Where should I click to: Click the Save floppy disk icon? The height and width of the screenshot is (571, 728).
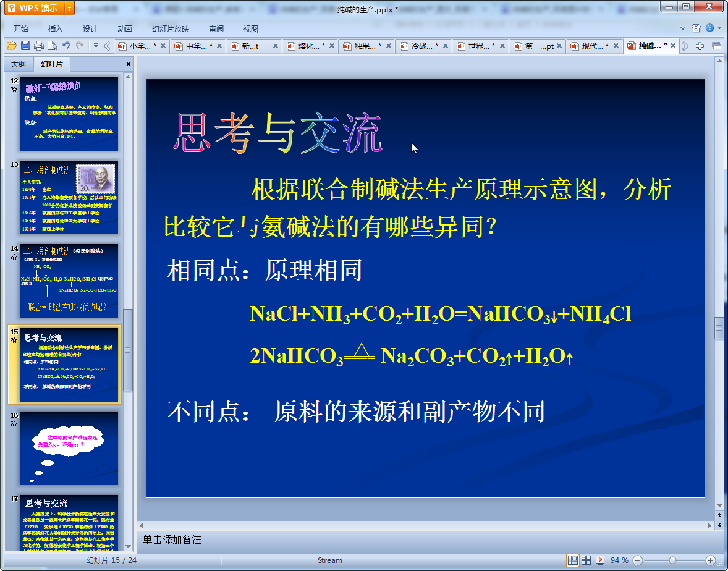[x=25, y=46]
